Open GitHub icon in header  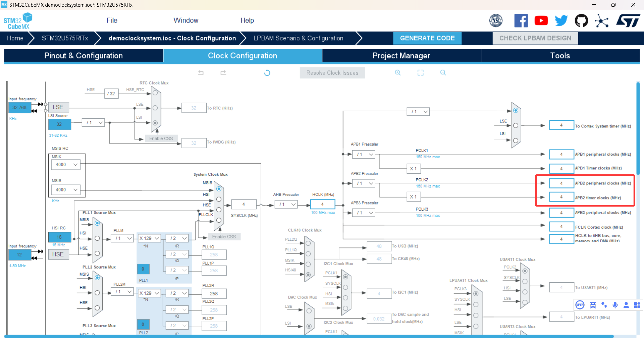click(x=581, y=21)
